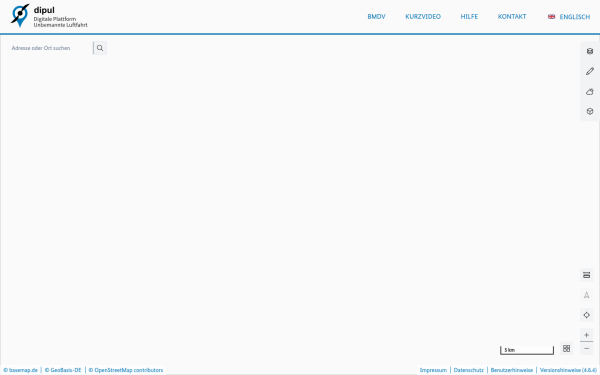Click the tool icon above the north arrow
This screenshot has height=375, width=600.
pos(586,275)
